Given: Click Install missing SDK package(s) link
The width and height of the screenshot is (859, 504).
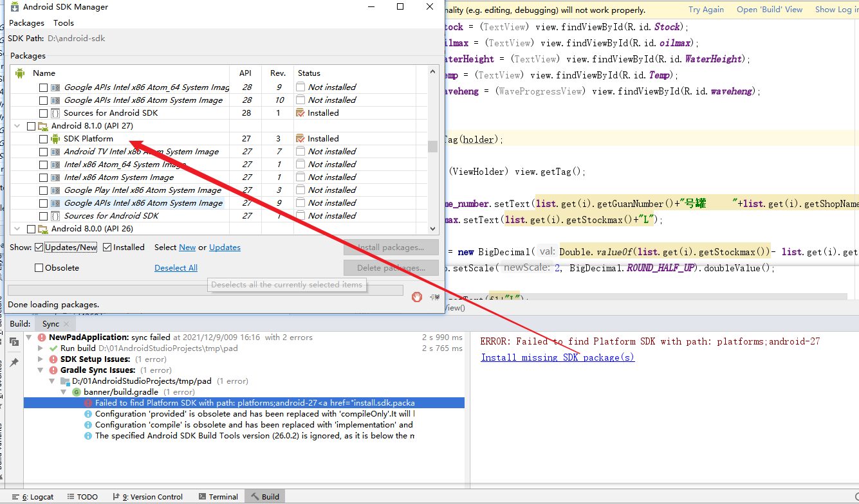Looking at the screenshot, I should [558, 358].
